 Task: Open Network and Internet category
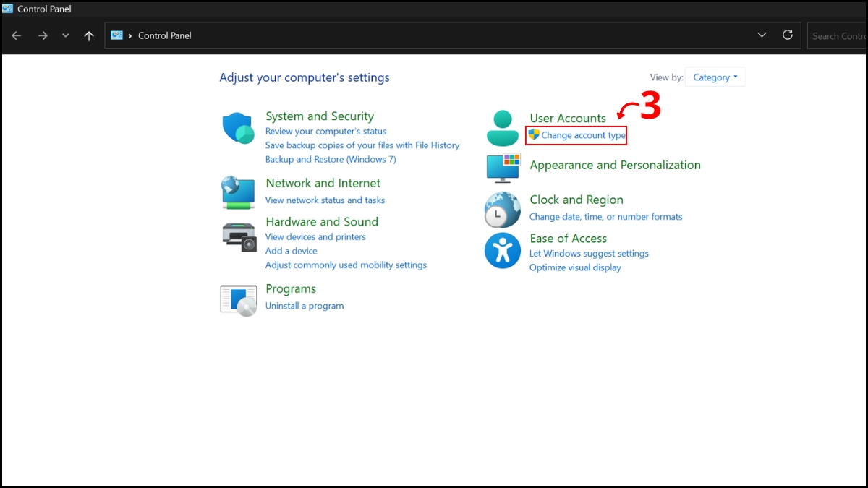coord(323,183)
